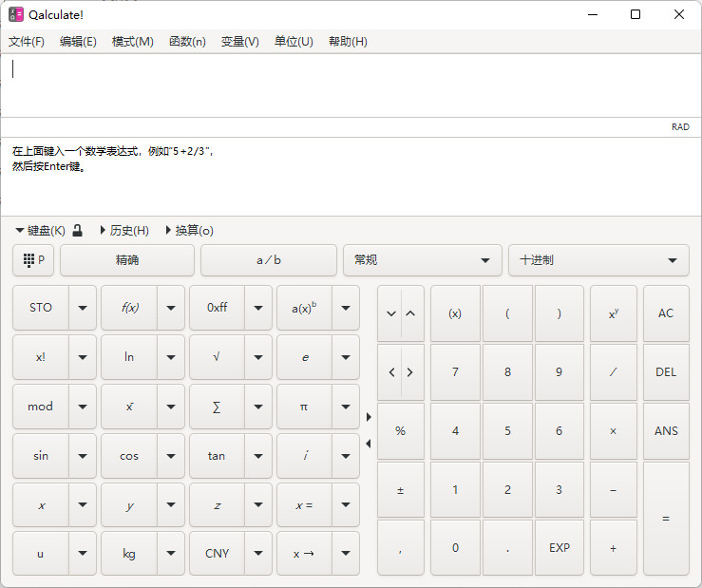This screenshot has width=702, height=588.
Task: Expand the 历史(H) history section
Action: click(124, 231)
